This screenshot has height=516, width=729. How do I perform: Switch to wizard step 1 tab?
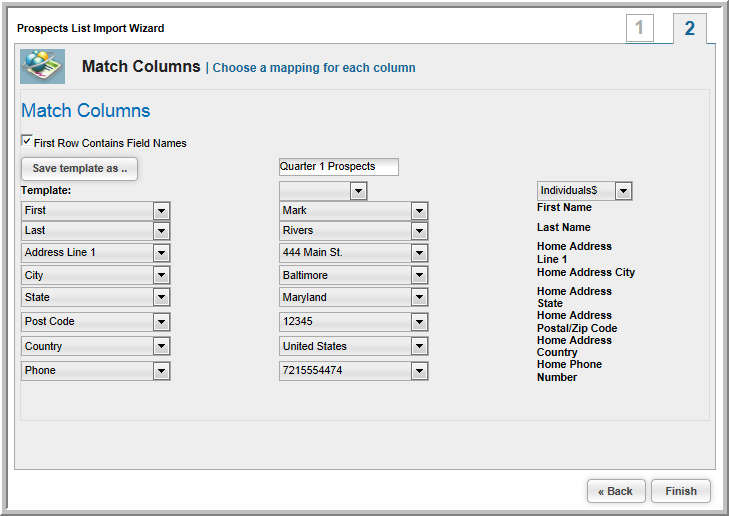click(640, 28)
